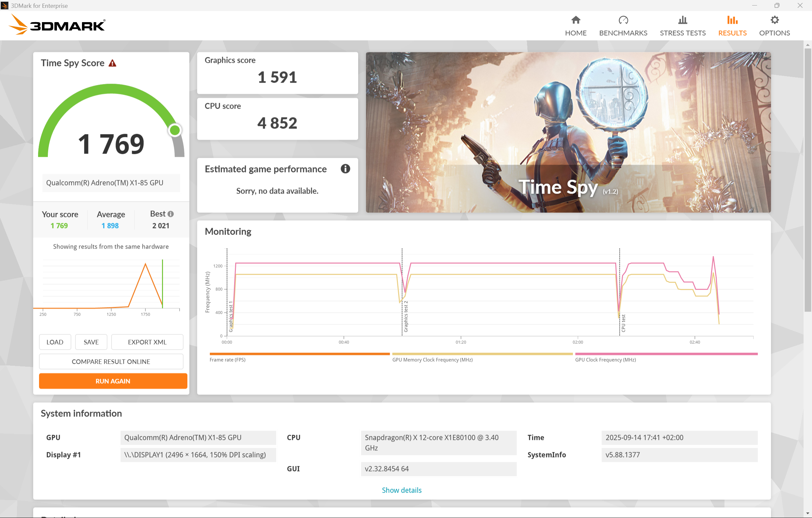Screen dimensions: 812x518
Task: Open Stress Tests via the bar chart icon
Action: point(682,20)
